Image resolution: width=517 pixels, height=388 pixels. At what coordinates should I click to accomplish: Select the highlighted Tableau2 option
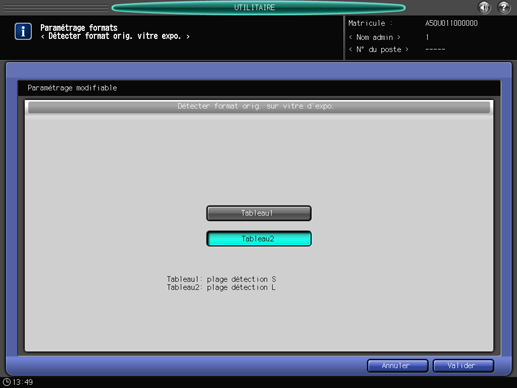(x=259, y=239)
